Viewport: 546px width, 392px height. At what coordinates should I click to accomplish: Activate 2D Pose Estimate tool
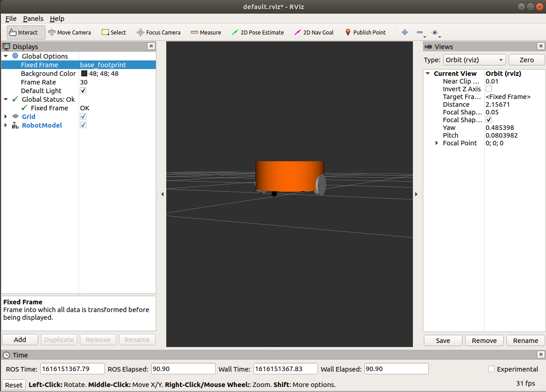(x=258, y=32)
